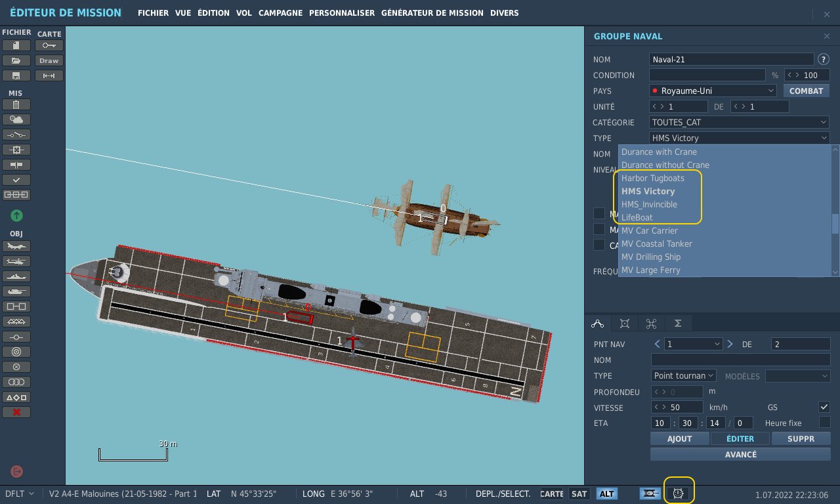Open shapes template icon triangle diamond square

16,397
